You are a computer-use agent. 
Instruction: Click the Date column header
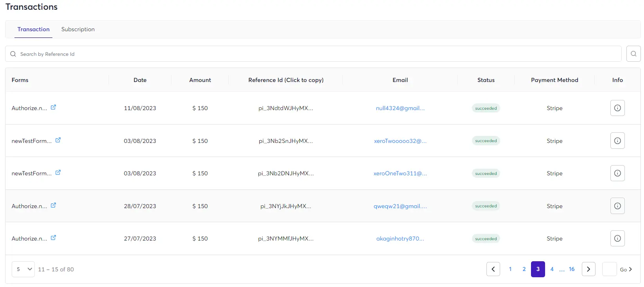(140, 80)
